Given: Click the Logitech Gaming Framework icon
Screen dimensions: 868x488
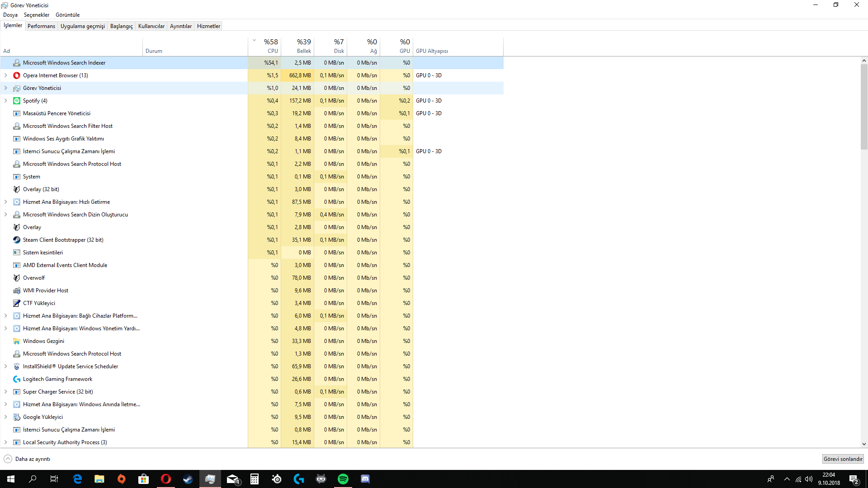Looking at the screenshot, I should point(17,379).
